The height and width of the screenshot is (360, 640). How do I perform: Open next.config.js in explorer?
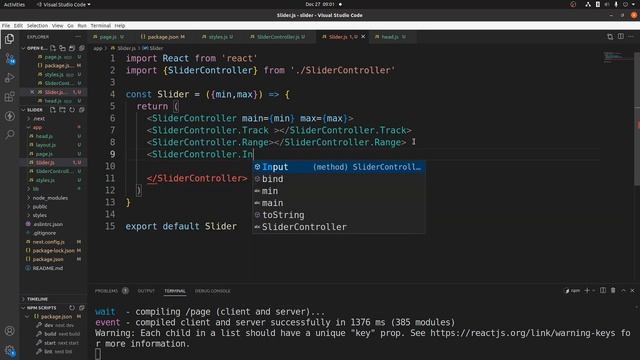point(48,242)
